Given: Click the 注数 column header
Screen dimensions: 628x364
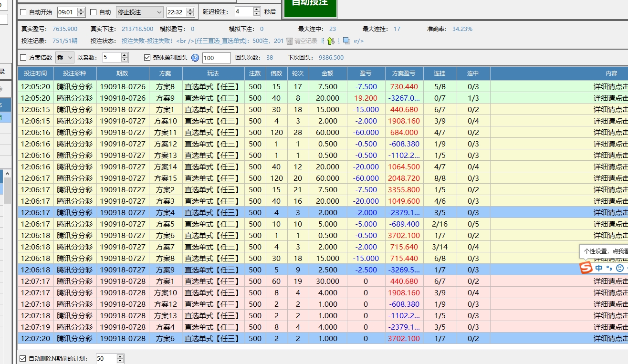Looking at the screenshot, I should coord(255,73).
